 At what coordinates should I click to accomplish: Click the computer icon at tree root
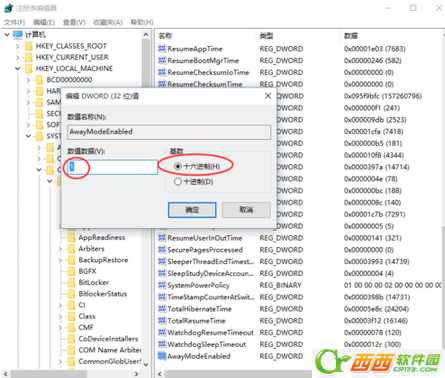coord(18,34)
